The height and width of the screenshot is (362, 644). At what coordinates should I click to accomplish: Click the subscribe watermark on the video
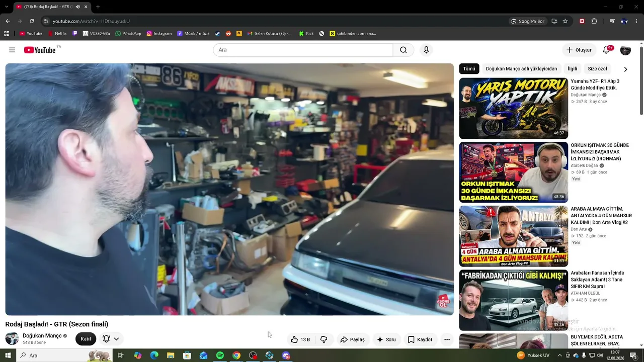(443, 301)
